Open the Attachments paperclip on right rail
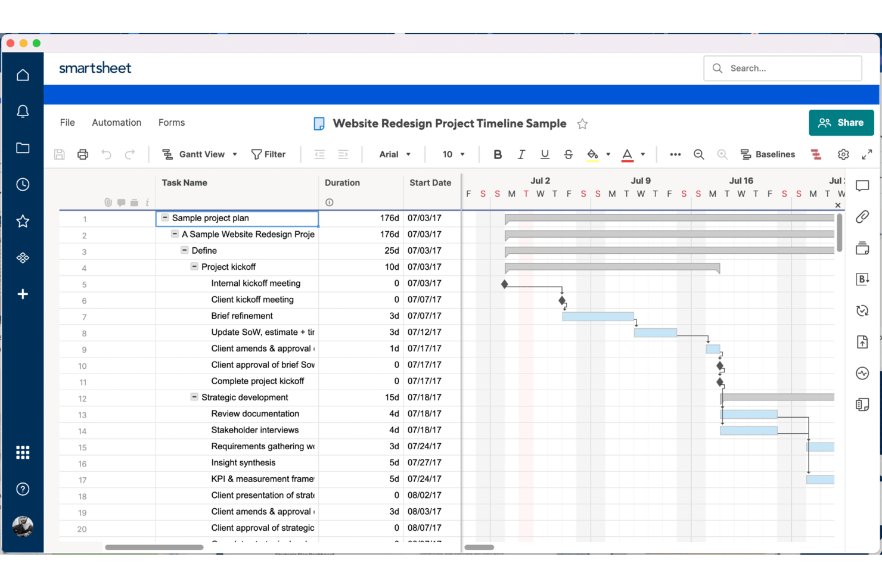882x588 pixels. [862, 217]
